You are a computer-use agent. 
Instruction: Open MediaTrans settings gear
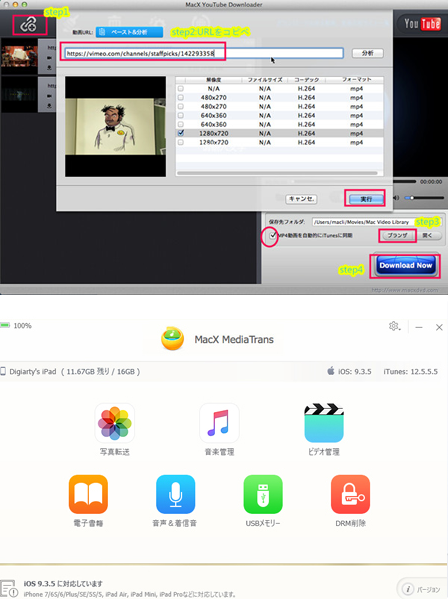pos(394,327)
